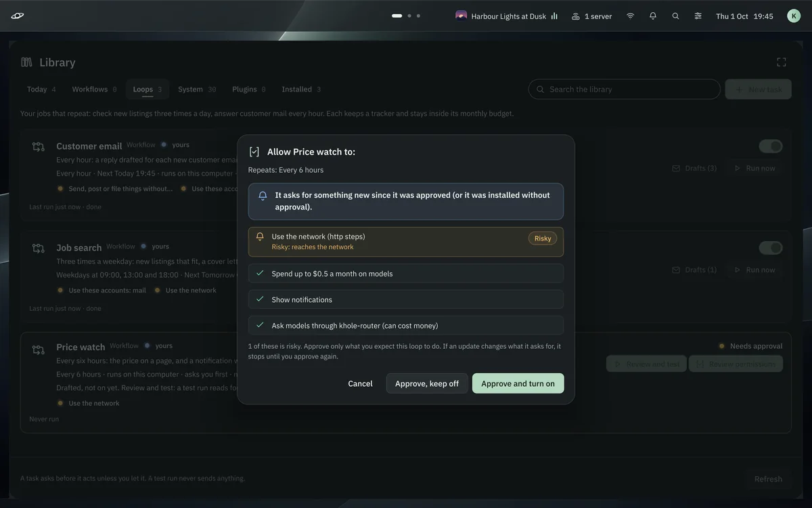Click the Customer email loop icon
812x508 pixels.
39,146
